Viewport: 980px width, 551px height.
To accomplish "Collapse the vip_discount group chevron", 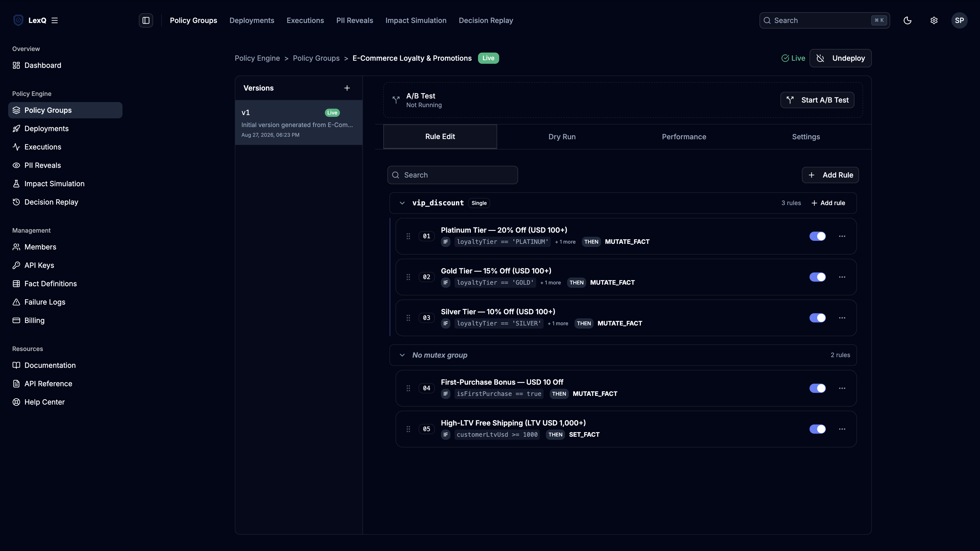I will [402, 203].
